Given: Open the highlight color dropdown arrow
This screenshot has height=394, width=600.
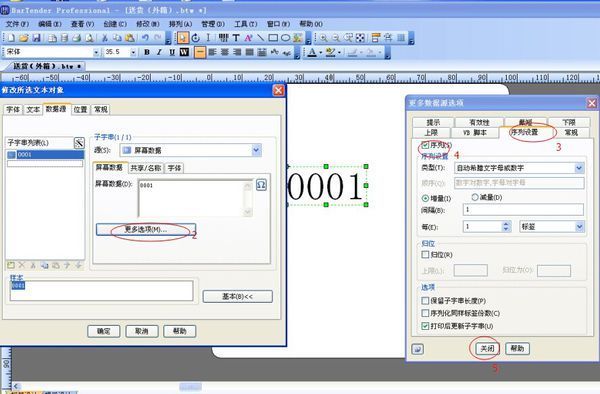Looking at the screenshot, I should [x=339, y=52].
